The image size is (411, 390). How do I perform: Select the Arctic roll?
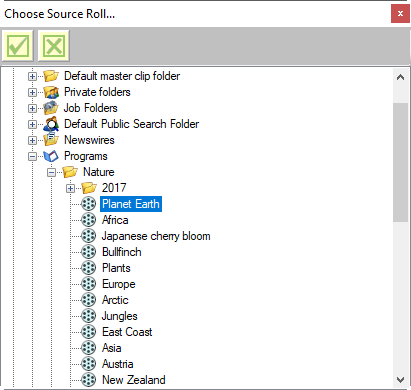tap(115, 300)
